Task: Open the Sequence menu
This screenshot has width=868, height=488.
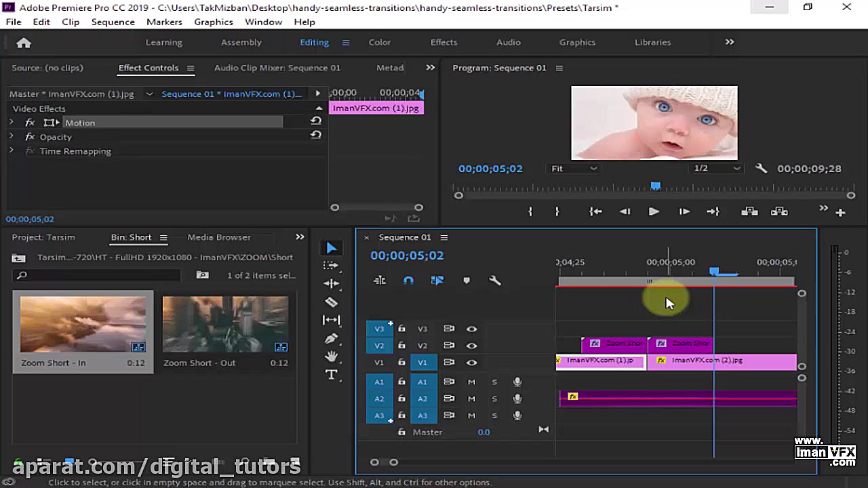Action: [113, 22]
